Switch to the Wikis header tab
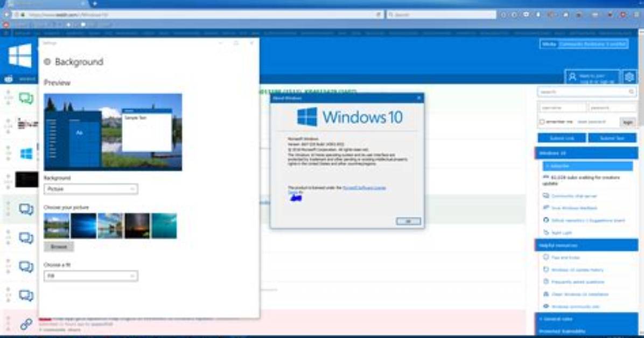The image size is (644, 338). [549, 44]
